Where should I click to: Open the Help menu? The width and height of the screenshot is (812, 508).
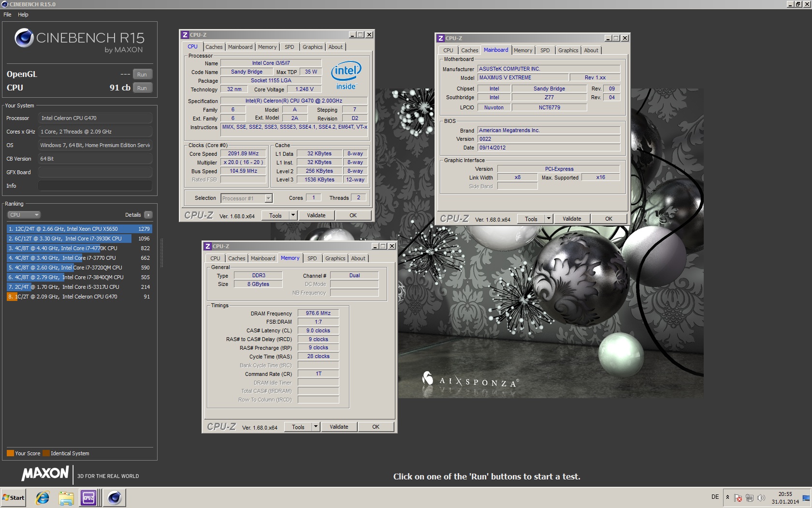(x=23, y=15)
